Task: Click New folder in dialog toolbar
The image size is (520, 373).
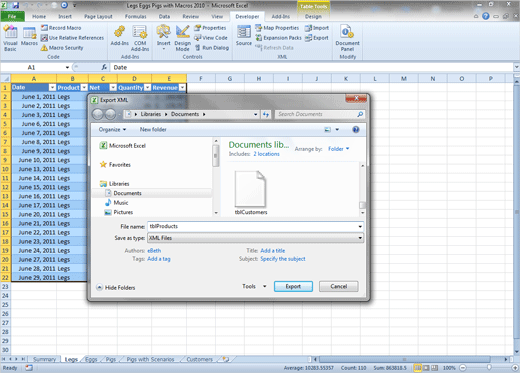Action: [x=153, y=130]
